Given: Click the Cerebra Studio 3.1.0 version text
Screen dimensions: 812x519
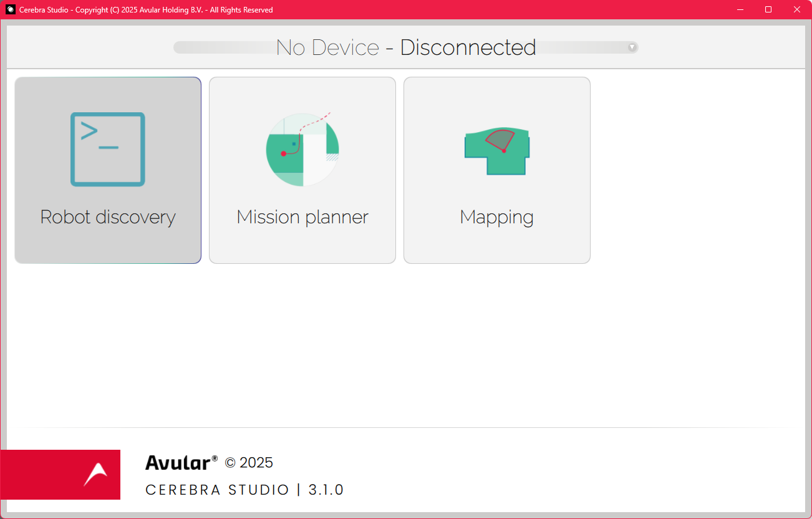Looking at the screenshot, I should (244, 490).
